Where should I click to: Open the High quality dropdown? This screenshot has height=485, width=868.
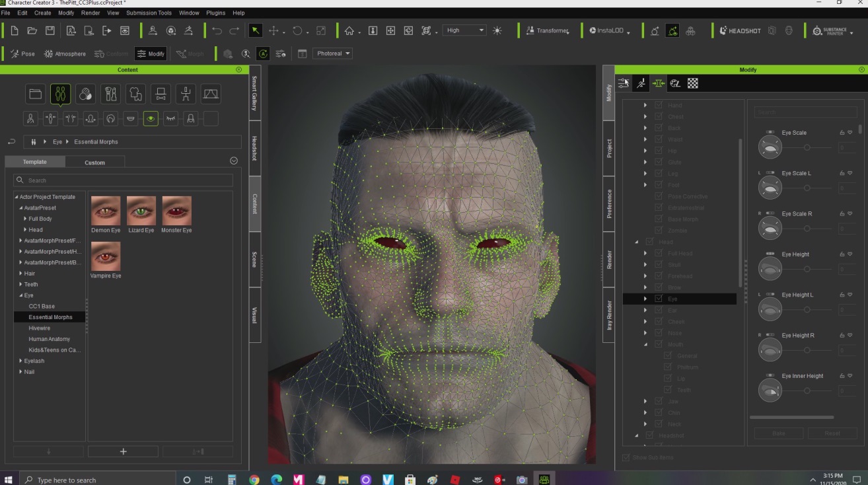[x=464, y=30]
